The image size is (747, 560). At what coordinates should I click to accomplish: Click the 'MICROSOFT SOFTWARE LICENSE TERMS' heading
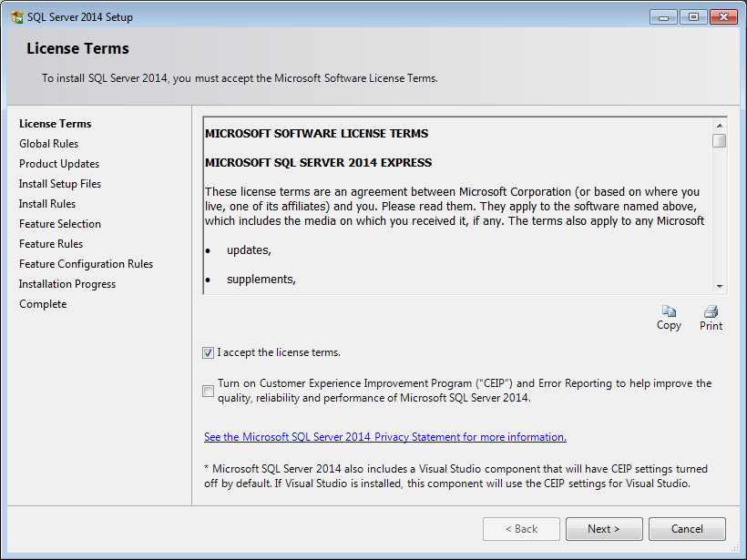pyautogui.click(x=317, y=134)
